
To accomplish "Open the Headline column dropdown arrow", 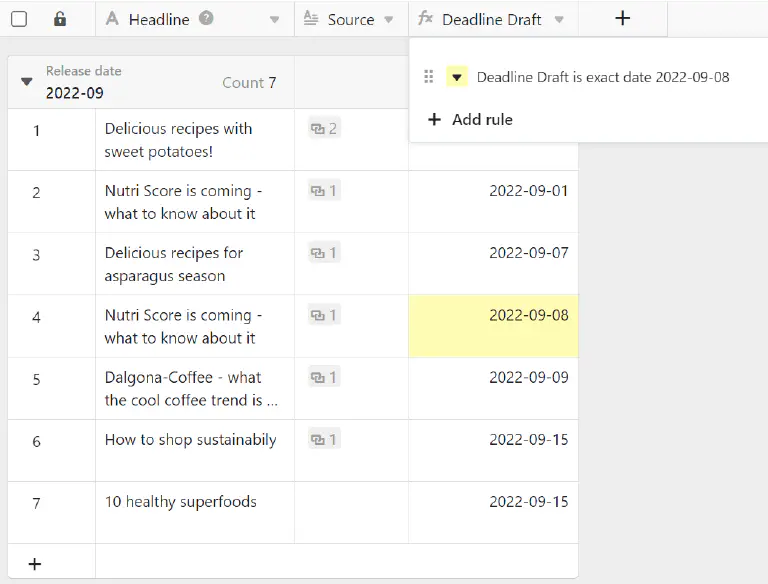I will coord(275,20).
